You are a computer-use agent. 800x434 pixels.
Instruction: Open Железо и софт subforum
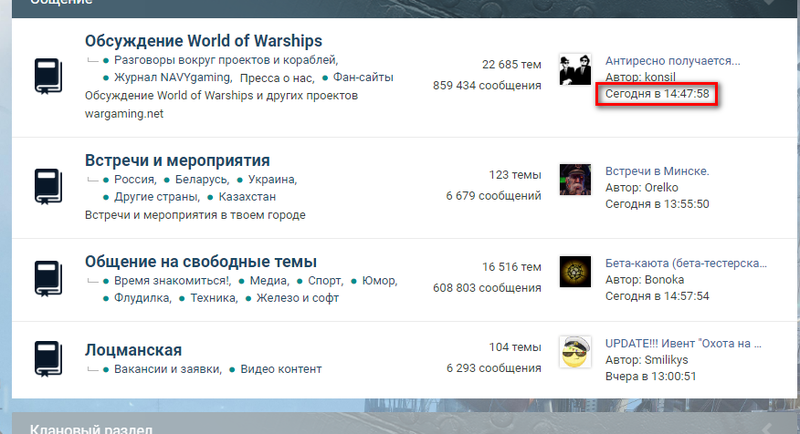click(297, 298)
